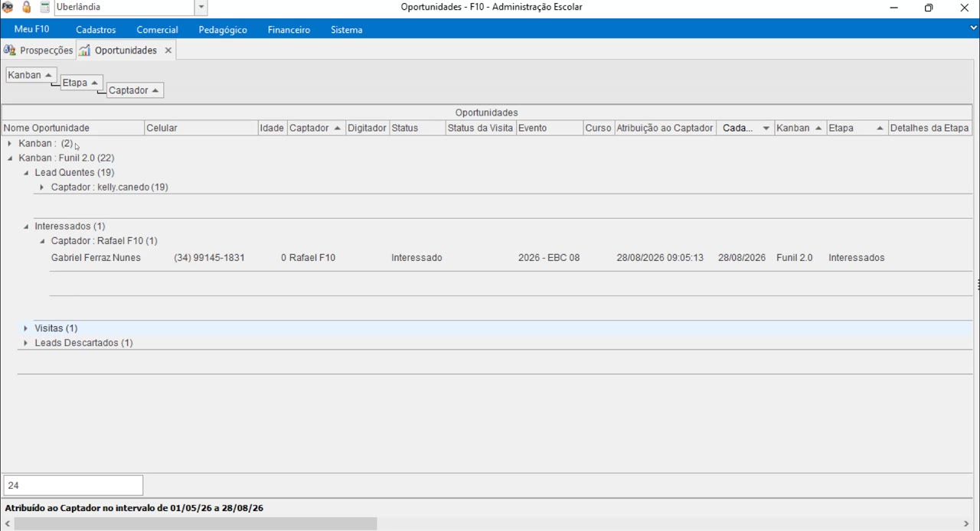Switch to the Prospecções tab

38,50
